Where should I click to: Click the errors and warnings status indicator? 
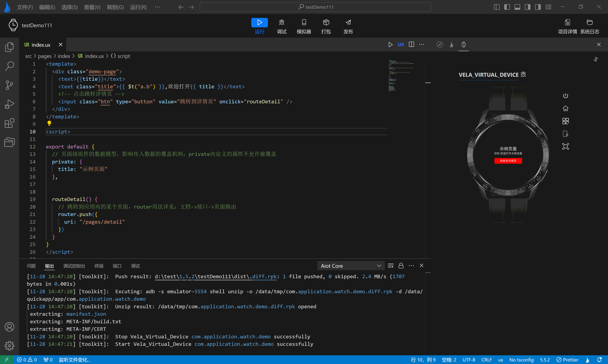[x=27, y=360]
